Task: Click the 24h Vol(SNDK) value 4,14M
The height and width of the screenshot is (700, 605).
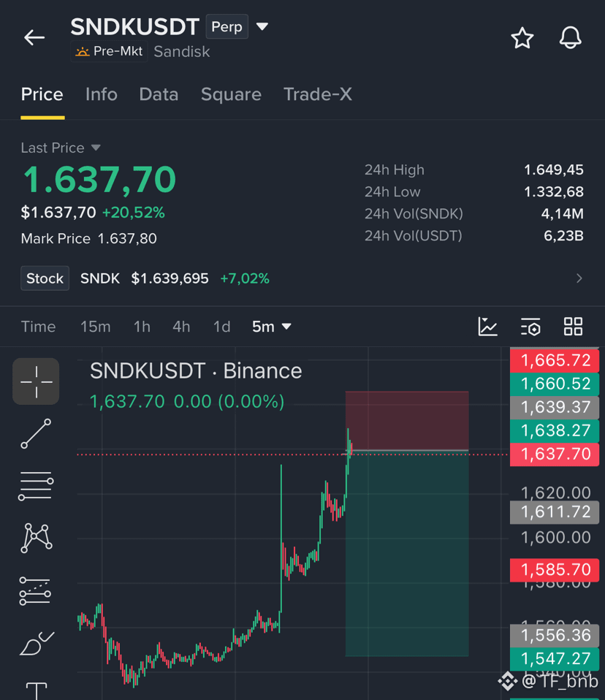Action: pos(562,214)
